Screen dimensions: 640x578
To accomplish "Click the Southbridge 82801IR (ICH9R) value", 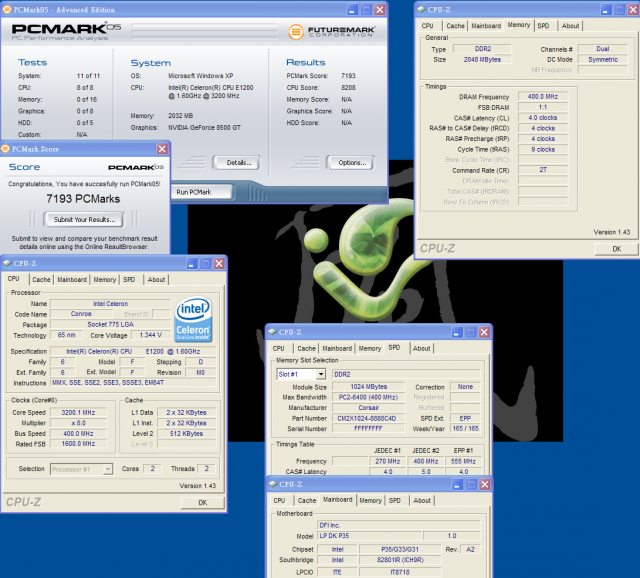I will [x=400, y=560].
